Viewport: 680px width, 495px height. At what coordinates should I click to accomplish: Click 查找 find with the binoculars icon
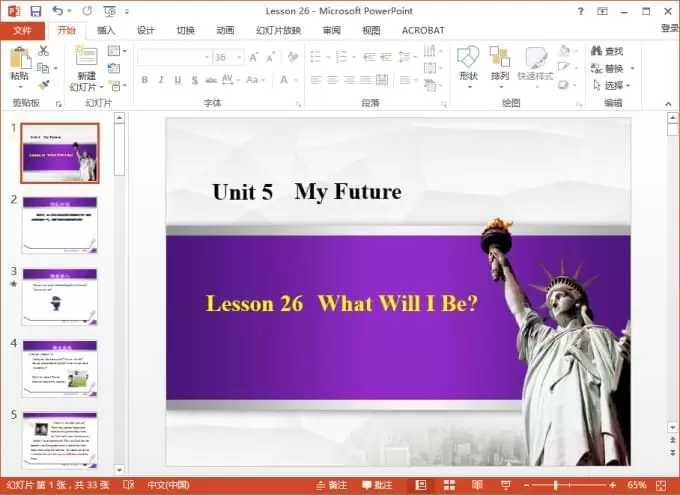[607, 51]
